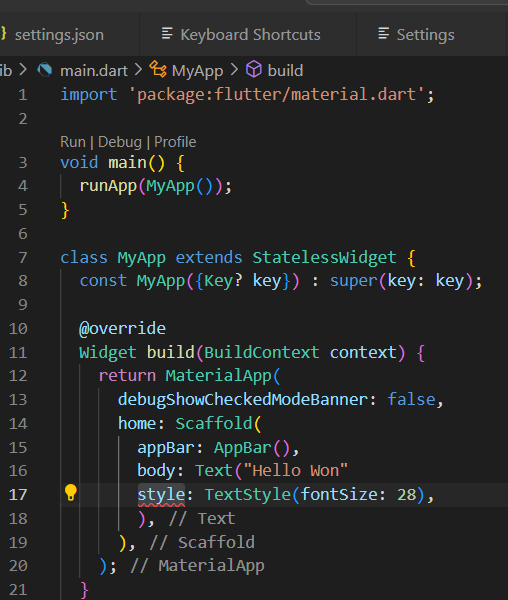Click the MyApp class symbol icon
The height and width of the screenshot is (600, 508).
click(158, 69)
